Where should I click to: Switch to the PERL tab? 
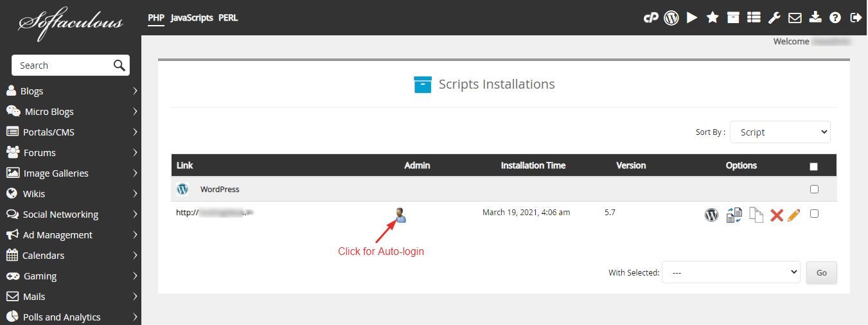(228, 18)
